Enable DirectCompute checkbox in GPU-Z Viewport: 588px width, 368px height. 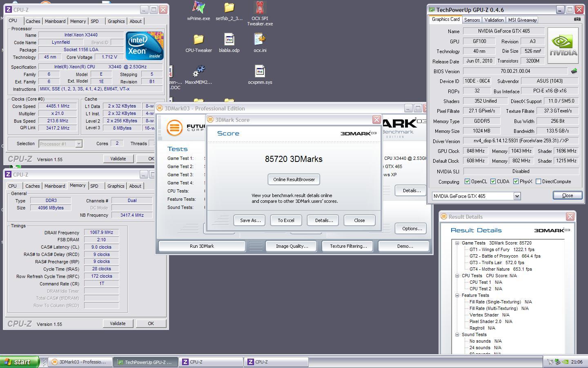click(x=538, y=182)
